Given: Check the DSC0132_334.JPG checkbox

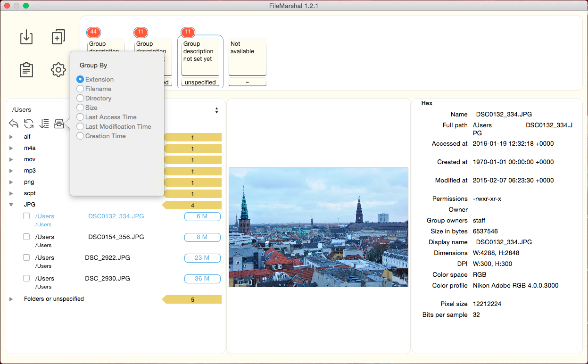Looking at the screenshot, I should (27, 216).
